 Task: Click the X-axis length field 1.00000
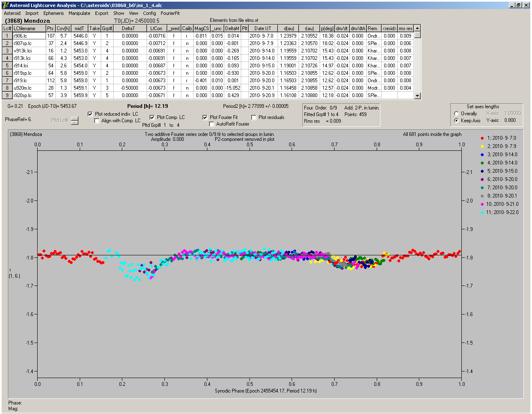(512, 113)
